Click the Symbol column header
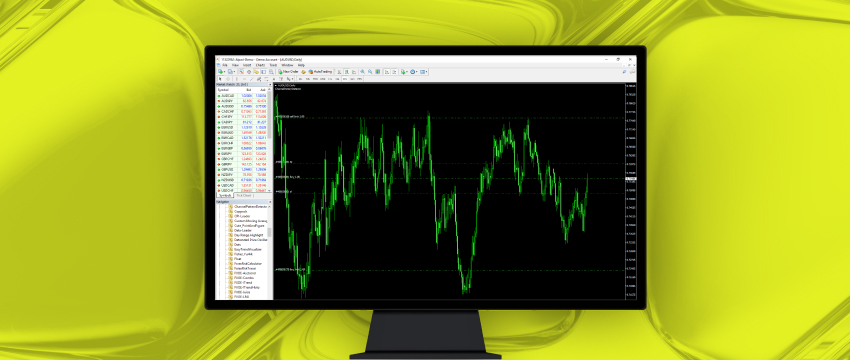 coord(227,89)
